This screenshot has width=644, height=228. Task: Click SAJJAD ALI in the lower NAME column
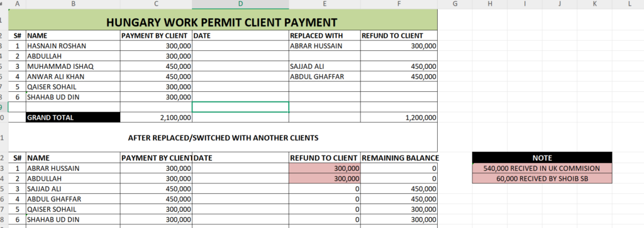click(x=73, y=189)
